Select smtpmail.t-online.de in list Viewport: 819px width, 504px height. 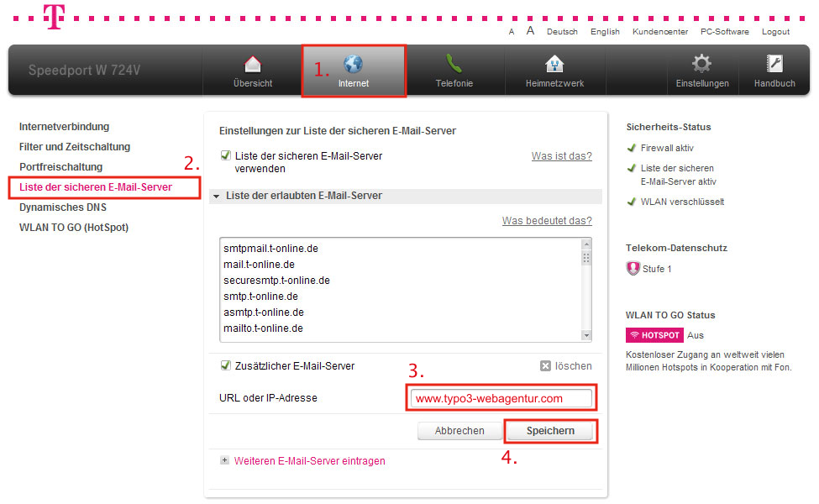270,249
